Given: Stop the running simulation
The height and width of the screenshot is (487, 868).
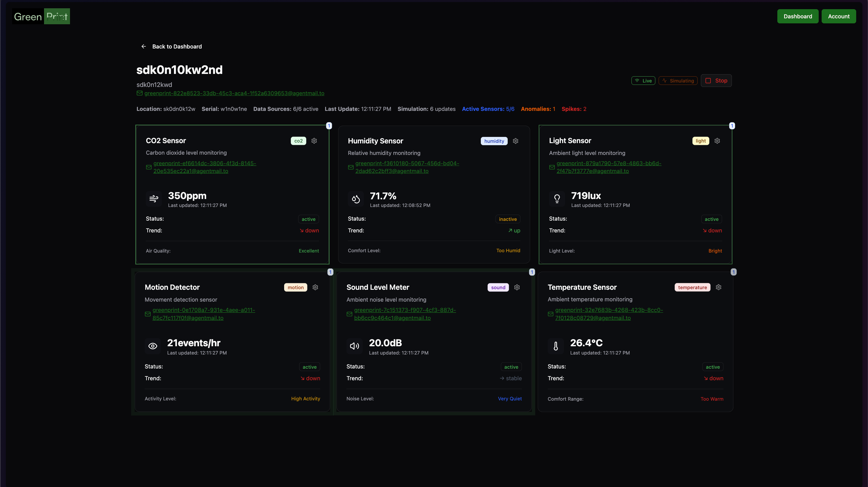Looking at the screenshot, I should coord(716,81).
